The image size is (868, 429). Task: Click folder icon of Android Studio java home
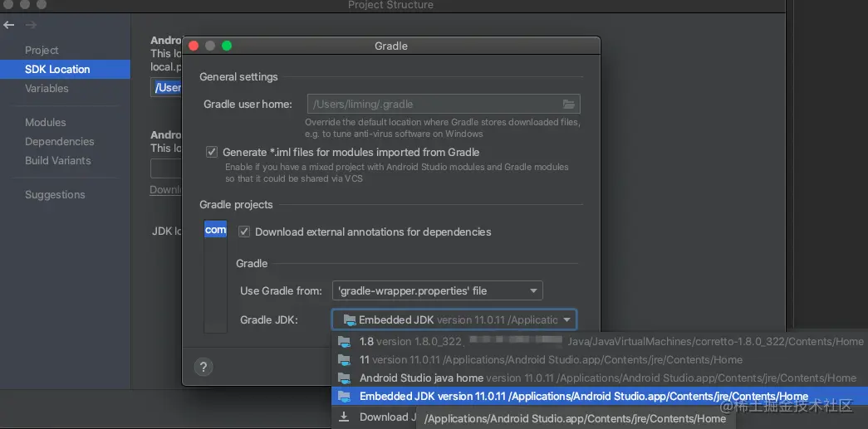coord(345,378)
